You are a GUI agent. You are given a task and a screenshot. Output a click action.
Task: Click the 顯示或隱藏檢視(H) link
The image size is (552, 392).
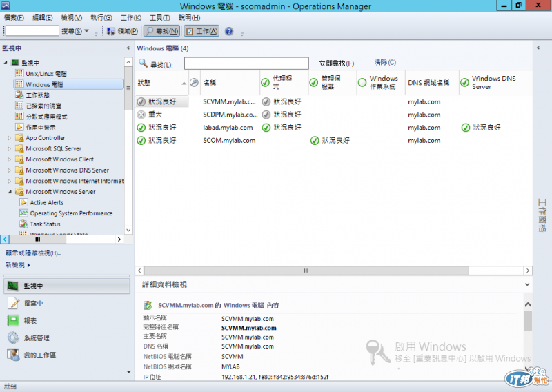pyautogui.click(x=33, y=253)
